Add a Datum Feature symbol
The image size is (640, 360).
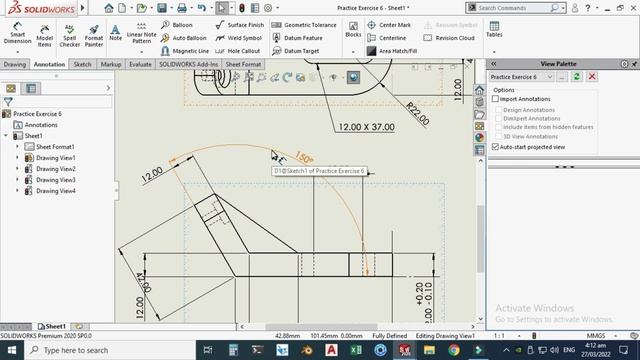click(297, 38)
